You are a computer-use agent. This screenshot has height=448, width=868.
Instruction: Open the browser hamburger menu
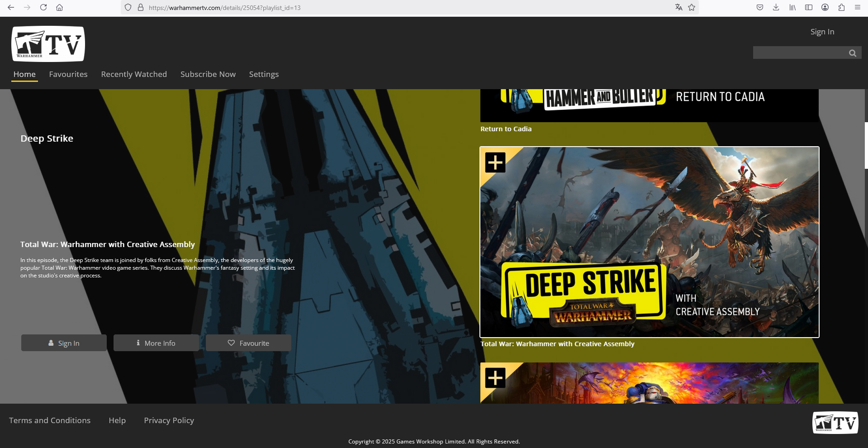858,7
